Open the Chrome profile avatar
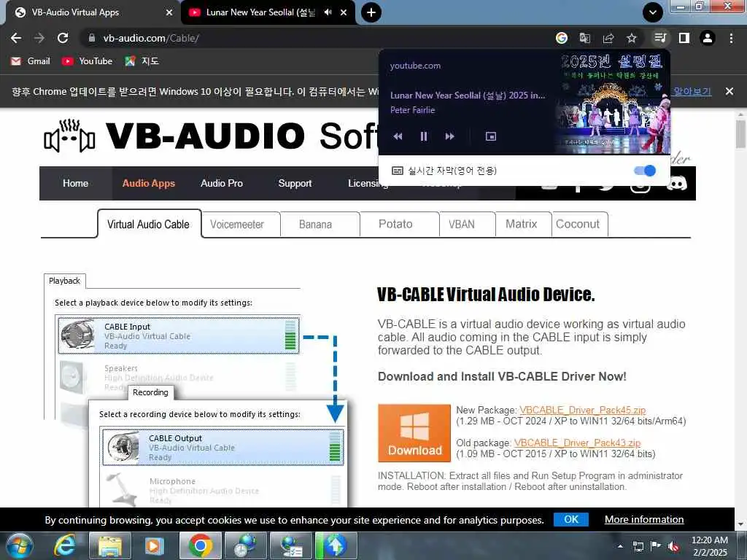This screenshot has width=747, height=560. point(708,38)
